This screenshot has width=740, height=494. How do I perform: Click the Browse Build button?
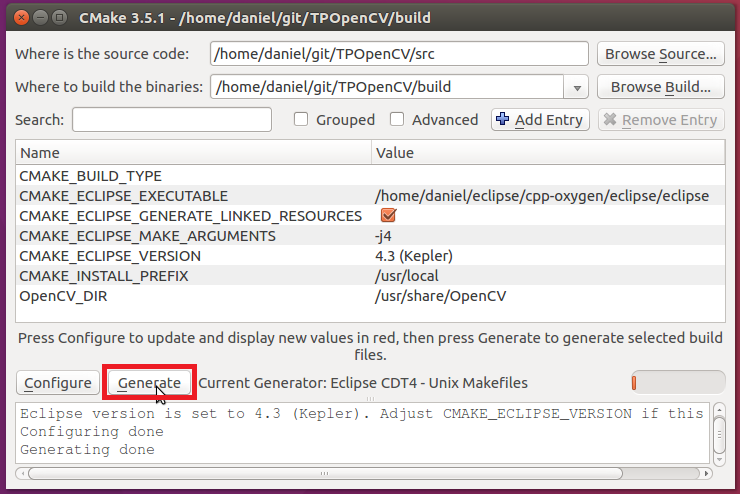[660, 87]
